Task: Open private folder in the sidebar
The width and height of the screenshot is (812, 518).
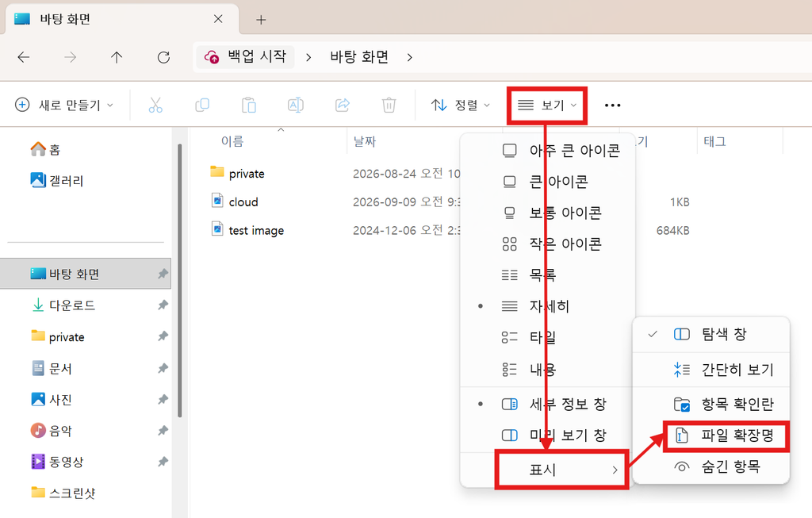Action: click(57, 336)
